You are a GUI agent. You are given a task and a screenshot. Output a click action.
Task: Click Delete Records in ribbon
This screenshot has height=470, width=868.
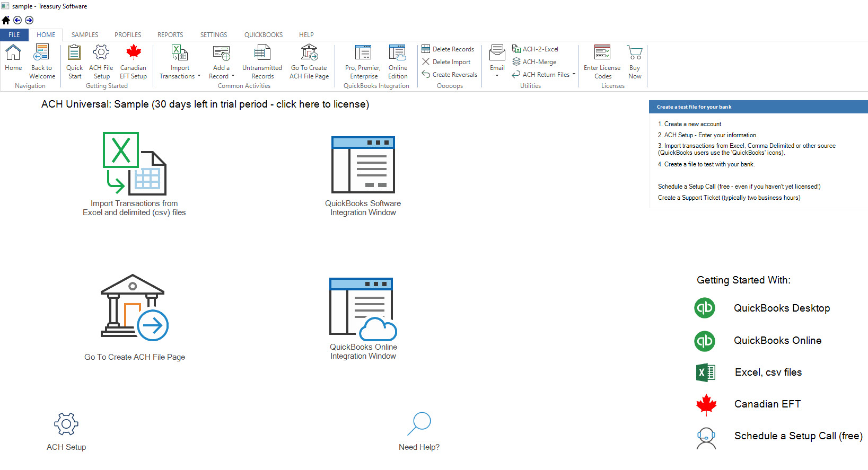[x=448, y=49]
